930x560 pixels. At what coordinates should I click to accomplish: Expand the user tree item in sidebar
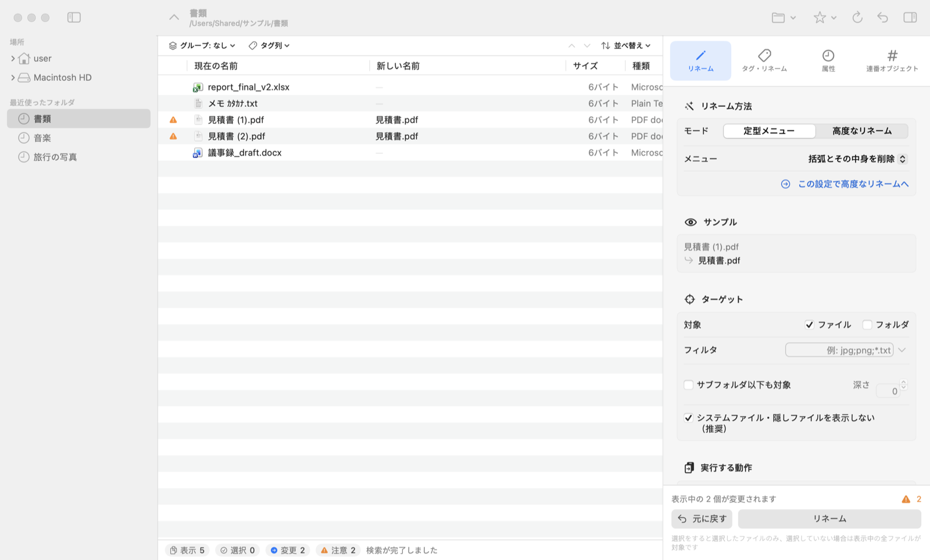point(13,58)
